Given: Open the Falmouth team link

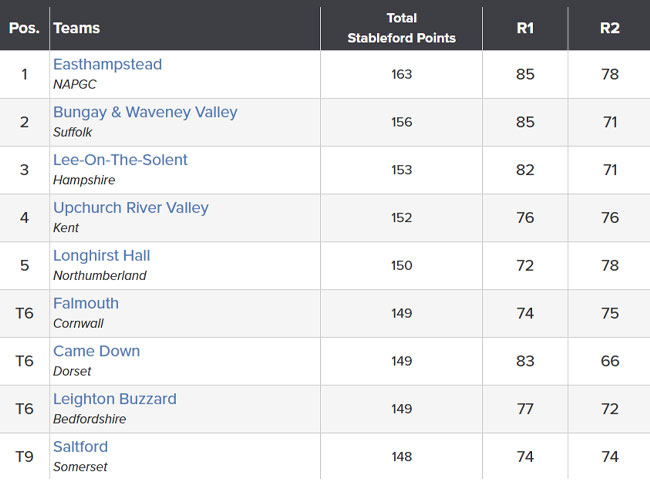Looking at the screenshot, I should pos(86,303).
